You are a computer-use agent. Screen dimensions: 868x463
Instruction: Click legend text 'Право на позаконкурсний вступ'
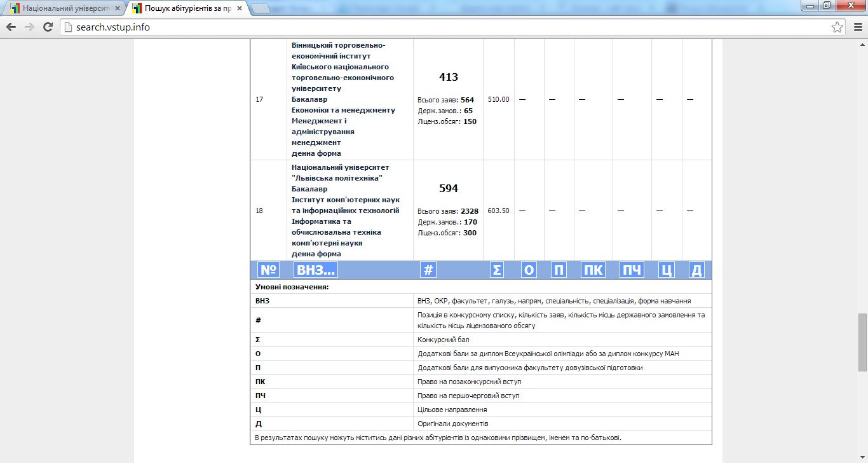pos(468,382)
